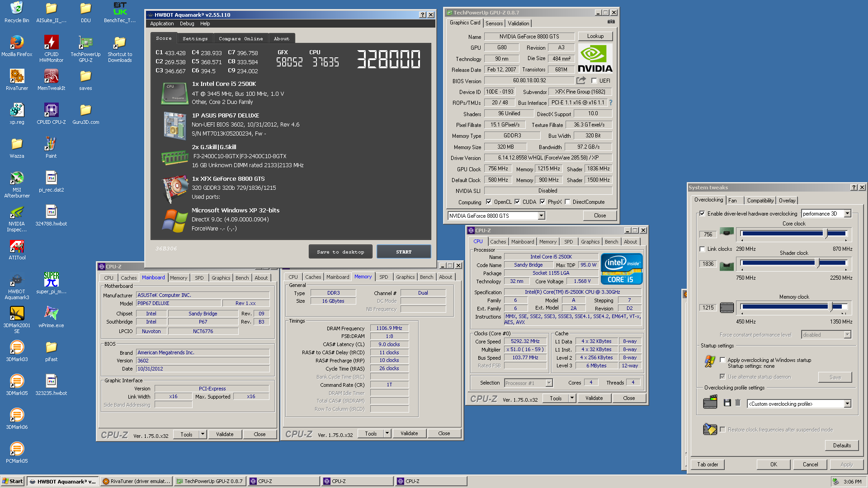868x488 pixels.
Task: Toggle Restore clock frequencies after suspended mode
Action: [722, 430]
